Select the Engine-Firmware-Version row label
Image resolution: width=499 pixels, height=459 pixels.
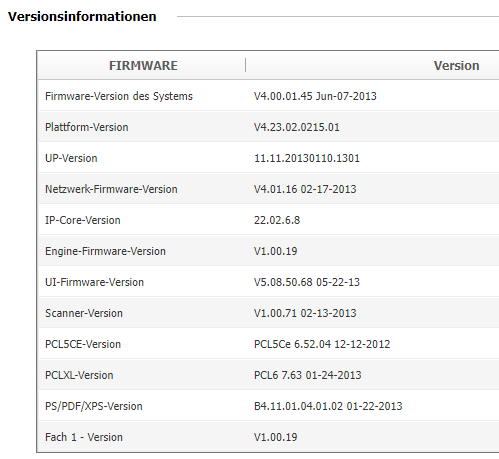[105, 251]
